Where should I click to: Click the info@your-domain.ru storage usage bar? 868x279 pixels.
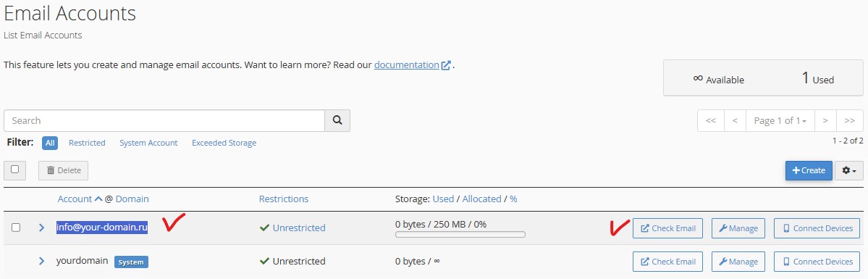point(460,235)
